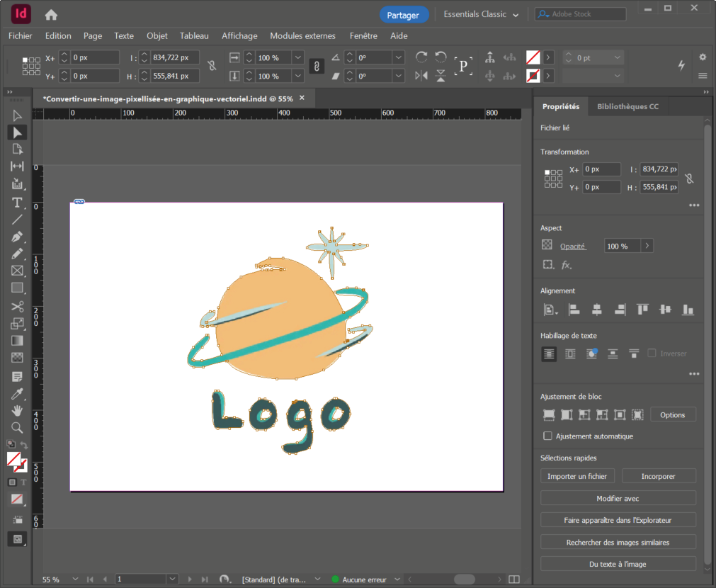Choose the Hand tool
Screen dimensions: 716x588
[x=17, y=410]
